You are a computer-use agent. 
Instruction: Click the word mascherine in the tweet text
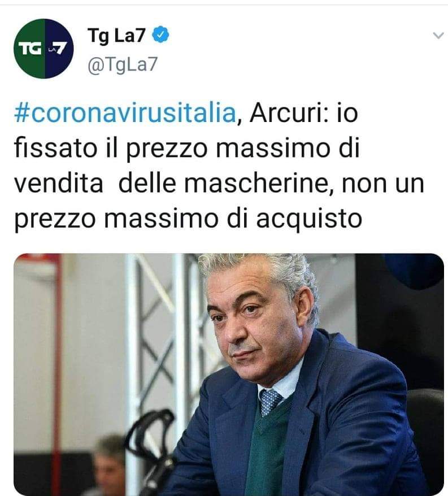pyautogui.click(x=259, y=184)
